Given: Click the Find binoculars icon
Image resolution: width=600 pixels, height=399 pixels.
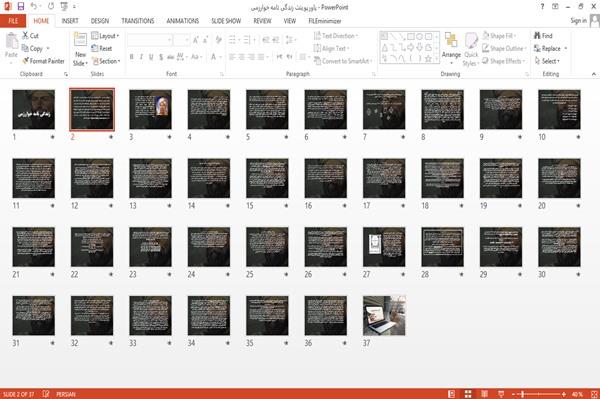Looking at the screenshot, I should (x=537, y=36).
